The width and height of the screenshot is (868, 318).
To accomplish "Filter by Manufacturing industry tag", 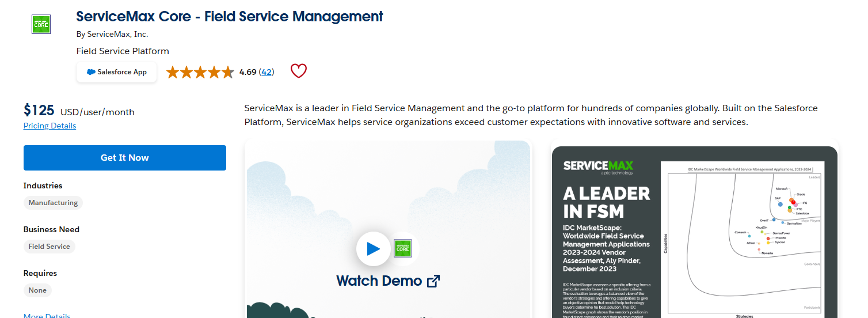I will tap(53, 203).
